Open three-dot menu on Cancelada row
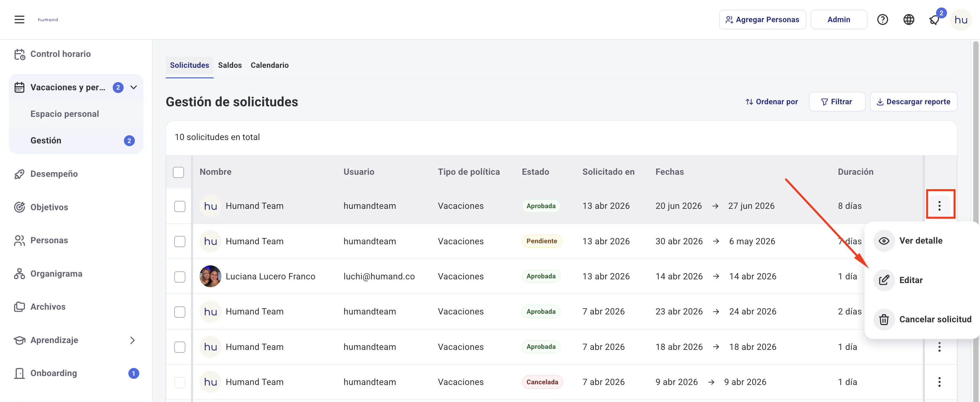This screenshot has height=402, width=980. [x=939, y=382]
